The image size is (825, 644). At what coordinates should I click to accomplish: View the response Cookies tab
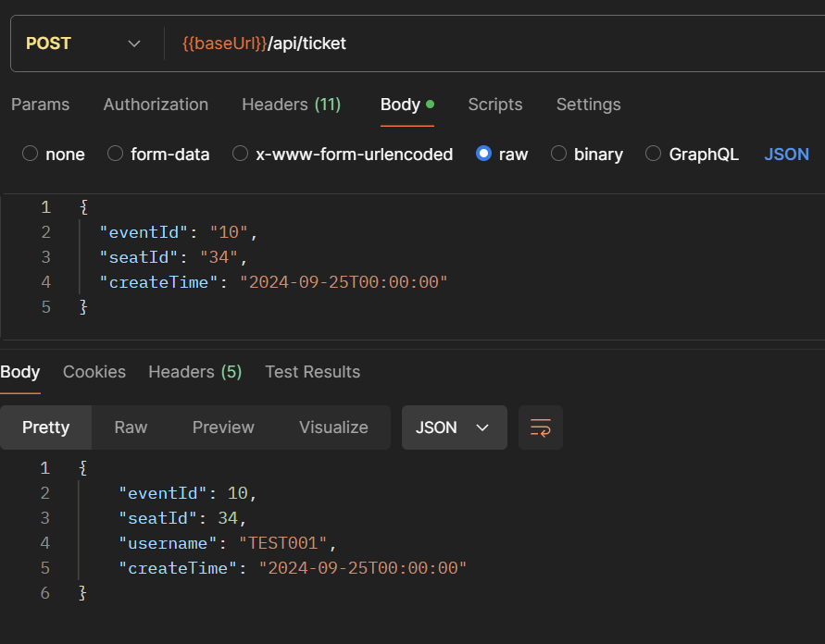click(x=94, y=372)
